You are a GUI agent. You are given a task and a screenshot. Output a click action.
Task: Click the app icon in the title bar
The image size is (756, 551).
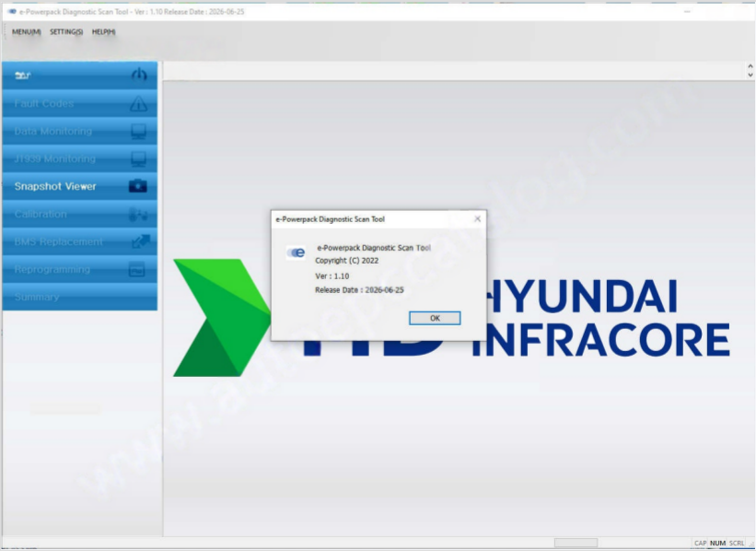tap(11, 11)
